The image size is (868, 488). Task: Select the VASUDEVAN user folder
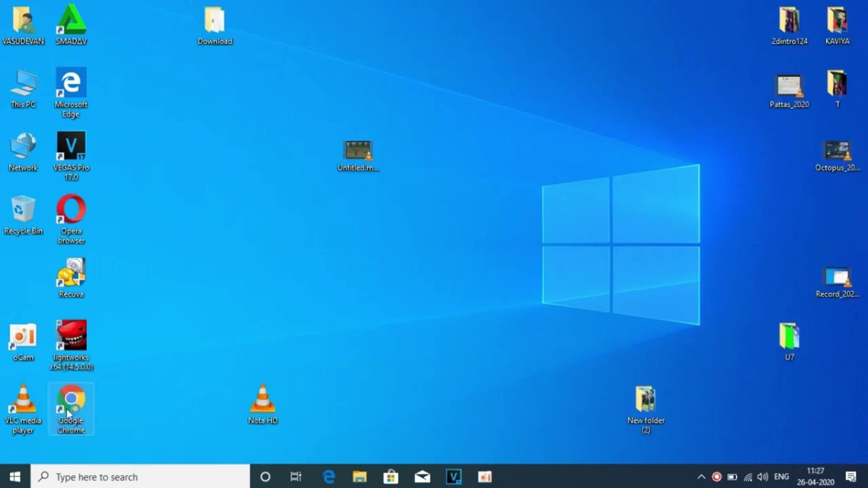coord(23,25)
